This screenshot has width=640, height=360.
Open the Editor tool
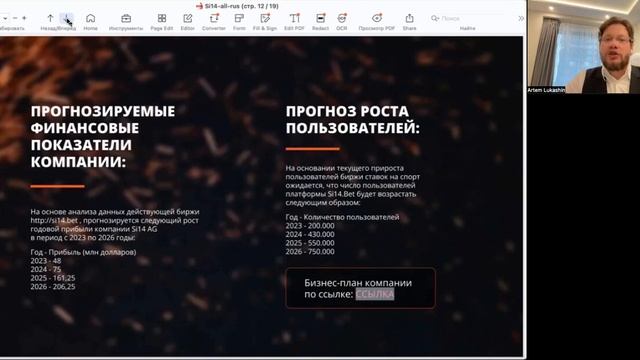pyautogui.click(x=187, y=22)
